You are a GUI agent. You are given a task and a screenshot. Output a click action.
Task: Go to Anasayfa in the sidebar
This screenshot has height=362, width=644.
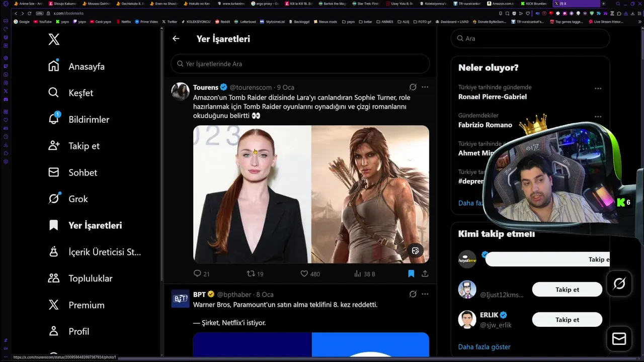click(x=76, y=66)
